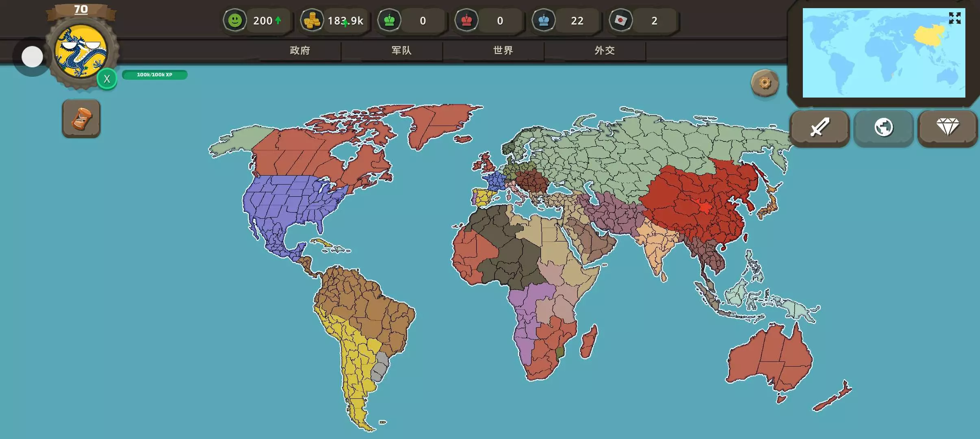Expand the minimap to fullscreen
This screenshot has width=980, height=439.
[x=954, y=18]
